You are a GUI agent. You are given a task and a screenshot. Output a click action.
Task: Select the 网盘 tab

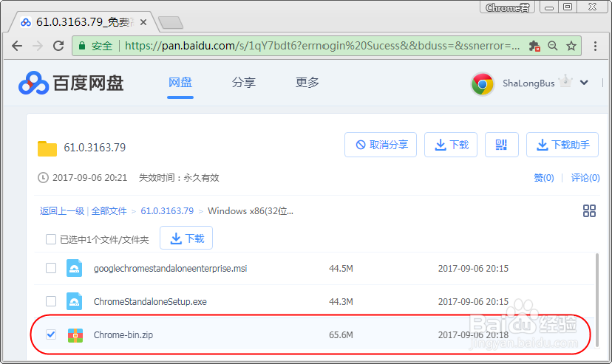coord(180,83)
